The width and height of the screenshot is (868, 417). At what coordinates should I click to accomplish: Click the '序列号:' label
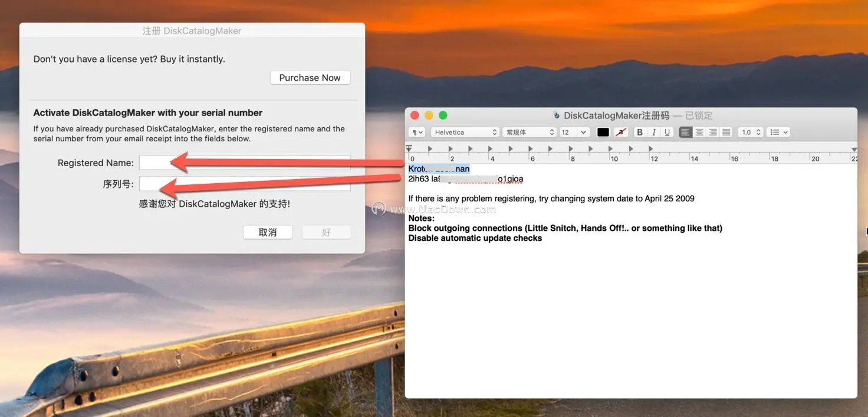(119, 184)
